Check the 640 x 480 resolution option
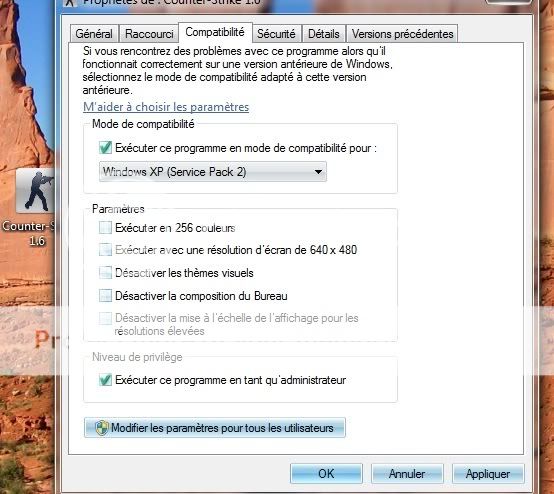Screen dimensions: 554x494 pos(105,250)
